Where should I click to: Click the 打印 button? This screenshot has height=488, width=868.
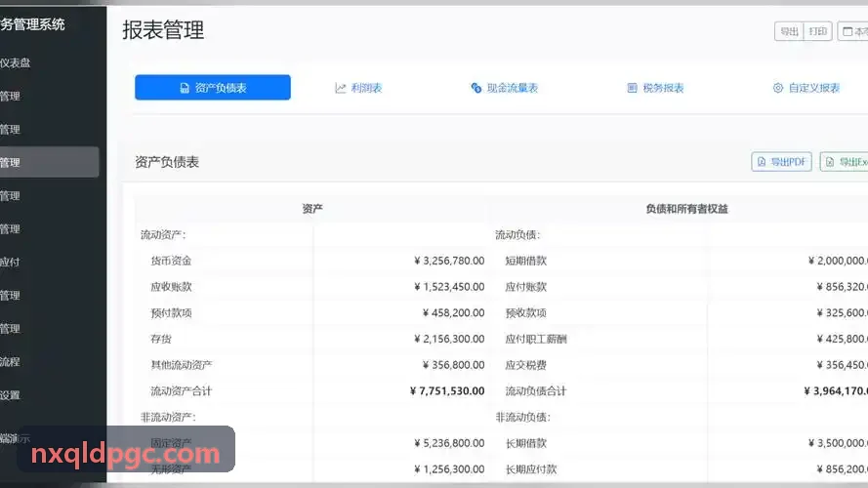817,31
